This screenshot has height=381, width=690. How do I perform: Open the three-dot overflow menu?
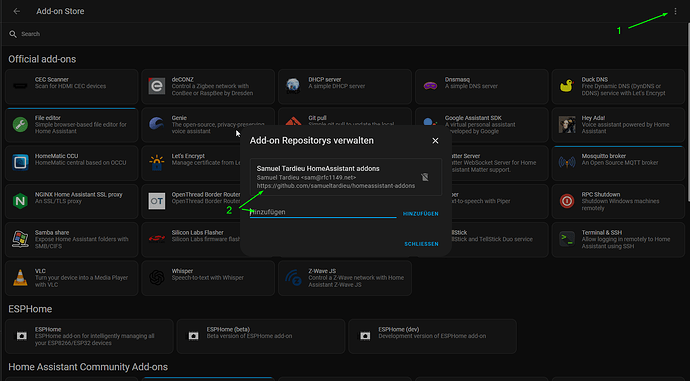point(675,11)
